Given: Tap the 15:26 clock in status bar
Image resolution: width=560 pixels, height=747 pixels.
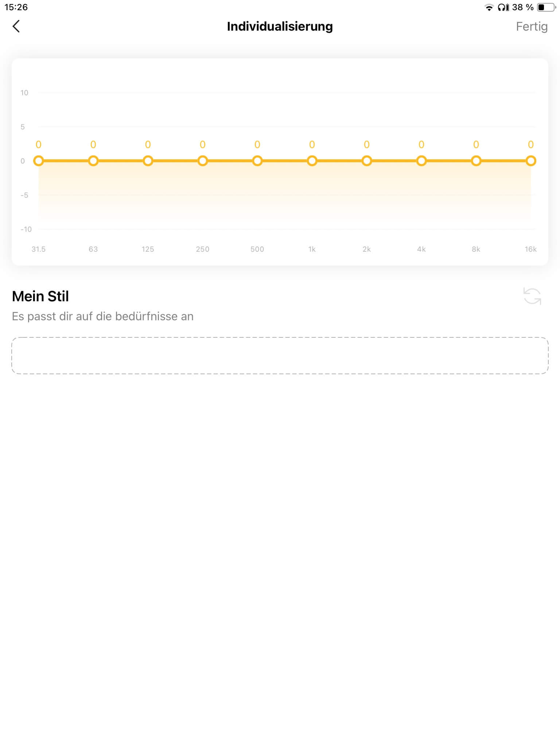Looking at the screenshot, I should (x=16, y=7).
